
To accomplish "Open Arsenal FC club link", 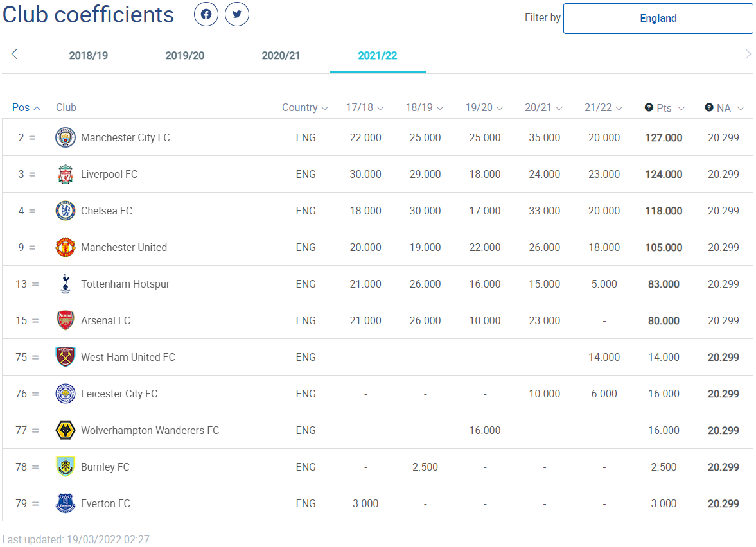I will point(105,320).
